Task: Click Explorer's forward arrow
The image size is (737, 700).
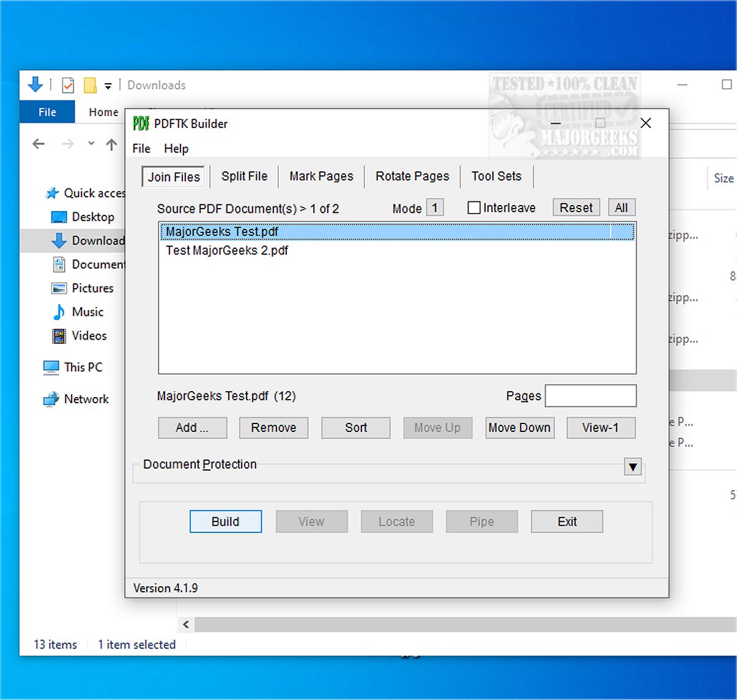Action: tap(67, 144)
